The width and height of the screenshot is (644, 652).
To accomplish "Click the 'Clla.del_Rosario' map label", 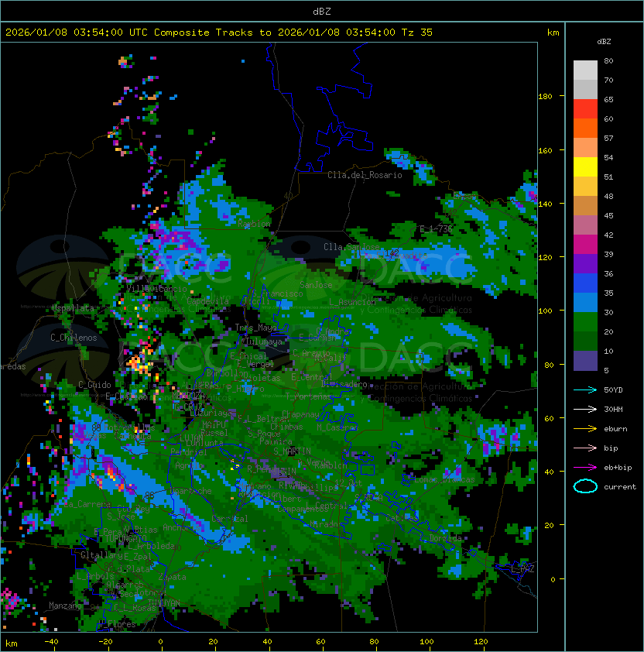I will (x=365, y=175).
